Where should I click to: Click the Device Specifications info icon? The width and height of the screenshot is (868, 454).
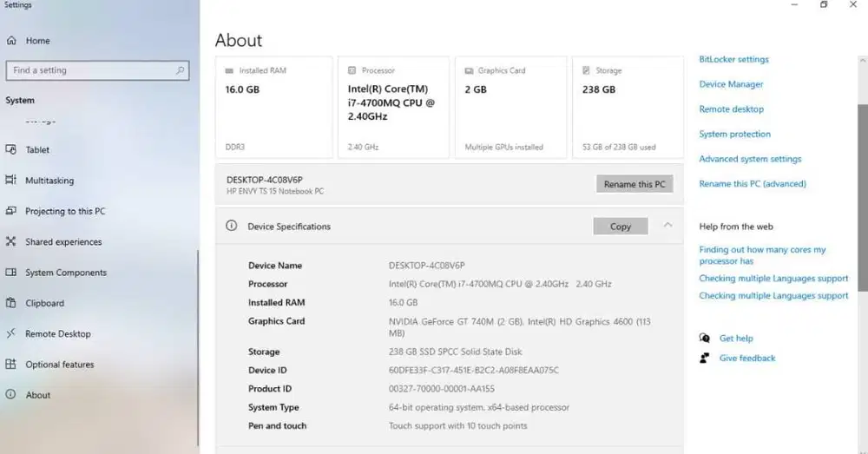232,226
